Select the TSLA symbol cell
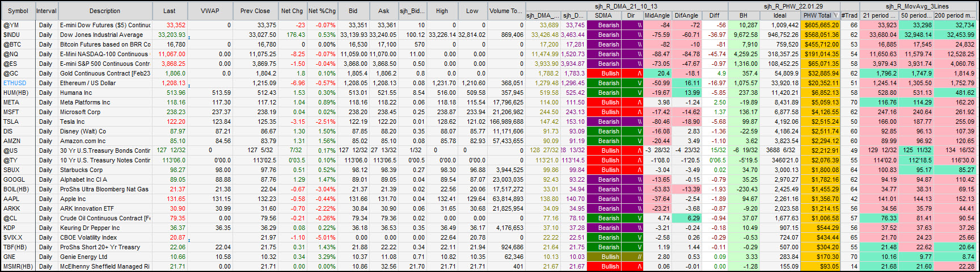The height and width of the screenshot is (272, 980). coord(18,122)
